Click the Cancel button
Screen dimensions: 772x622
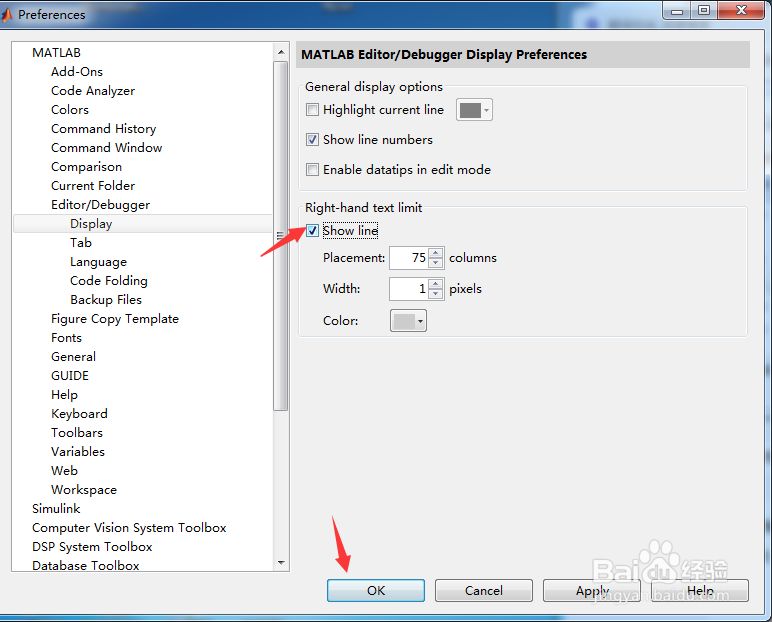click(x=483, y=590)
